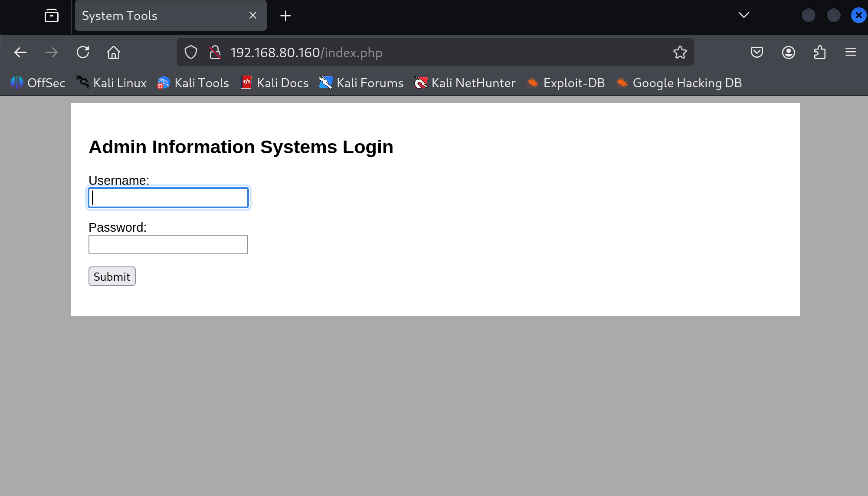Image resolution: width=868 pixels, height=496 pixels.
Task: Open a new tab with plus
Action: 285,16
